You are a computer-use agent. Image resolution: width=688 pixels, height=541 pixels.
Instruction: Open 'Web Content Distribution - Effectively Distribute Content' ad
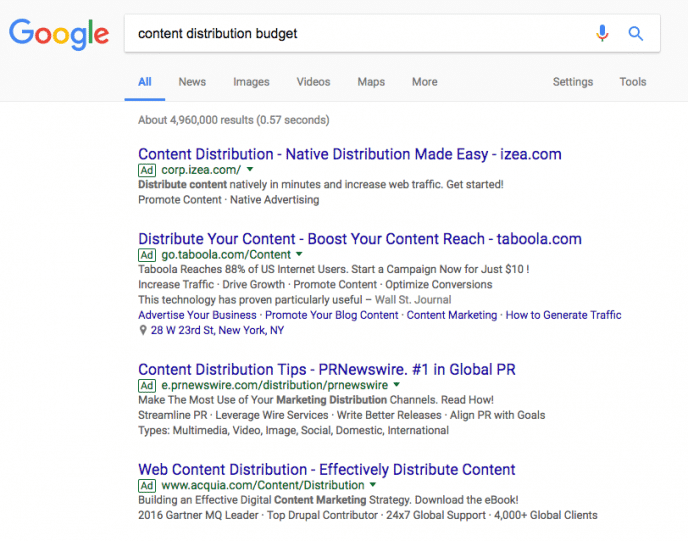(x=327, y=470)
